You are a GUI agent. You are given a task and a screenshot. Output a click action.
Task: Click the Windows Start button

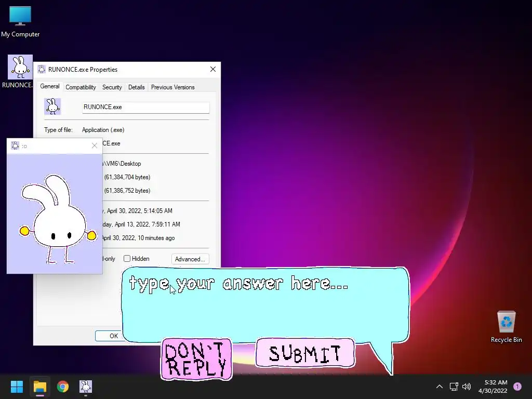pyautogui.click(x=17, y=387)
